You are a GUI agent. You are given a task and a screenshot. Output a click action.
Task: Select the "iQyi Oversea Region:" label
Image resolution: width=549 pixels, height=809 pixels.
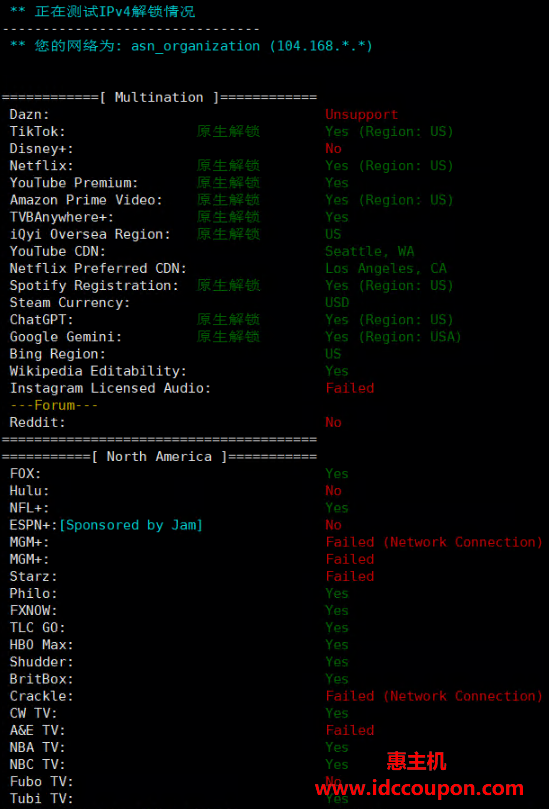pyautogui.click(x=90, y=234)
